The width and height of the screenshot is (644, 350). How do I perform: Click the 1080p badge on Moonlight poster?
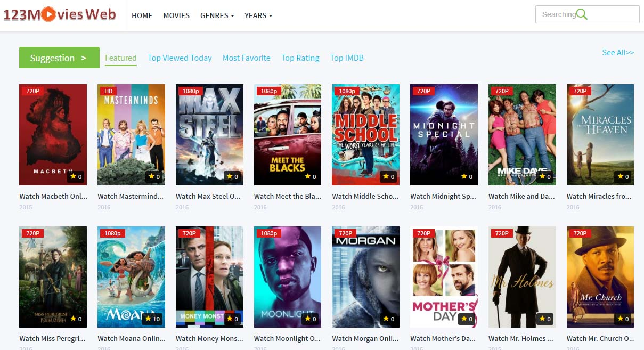(269, 233)
